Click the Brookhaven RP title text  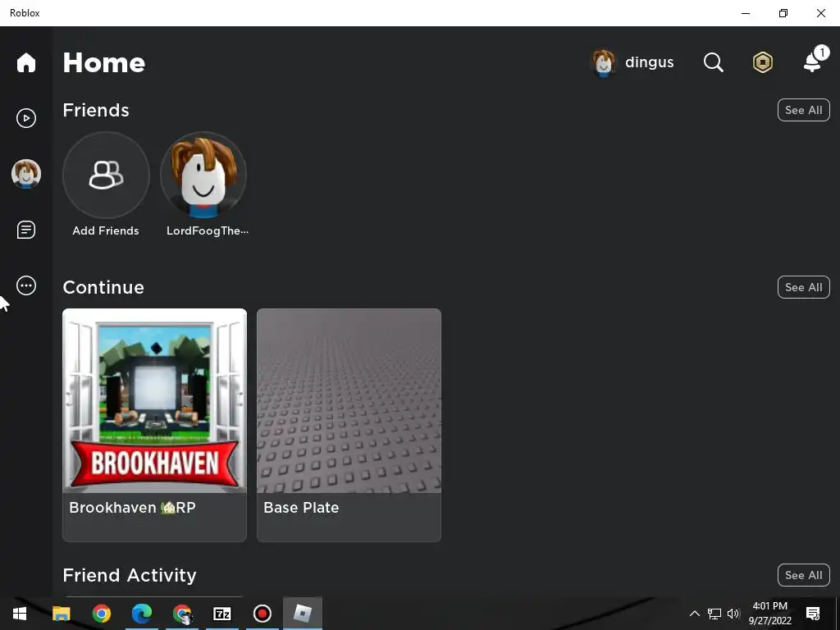tap(132, 507)
